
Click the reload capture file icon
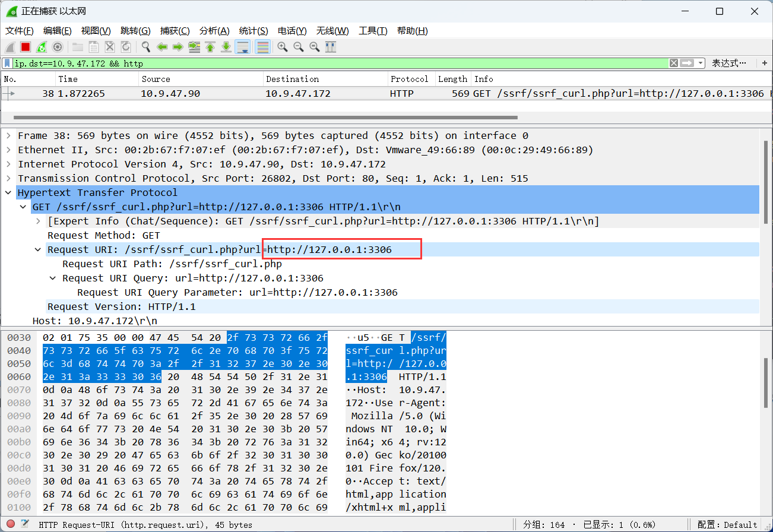click(x=126, y=47)
